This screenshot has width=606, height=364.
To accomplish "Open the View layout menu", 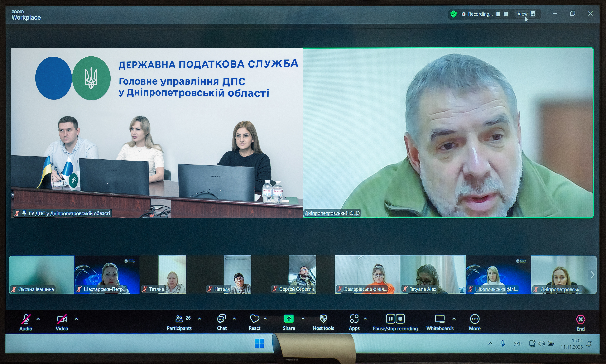I will click(526, 14).
